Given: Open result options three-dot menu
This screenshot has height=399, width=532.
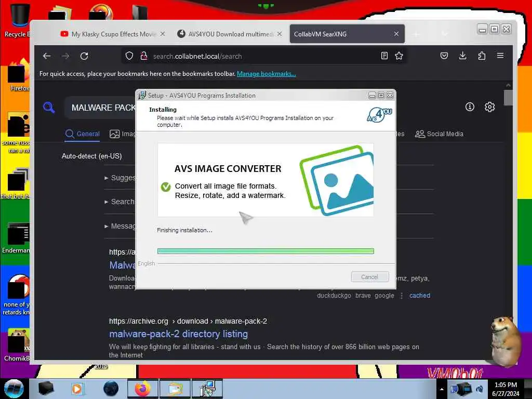Looking at the screenshot, I should tap(402, 296).
